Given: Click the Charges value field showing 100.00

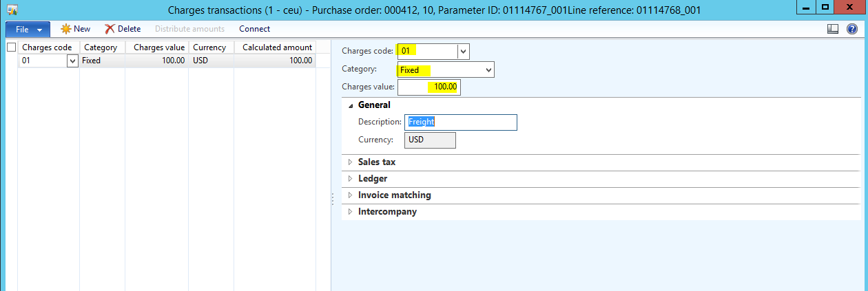Looking at the screenshot, I should click(x=429, y=87).
